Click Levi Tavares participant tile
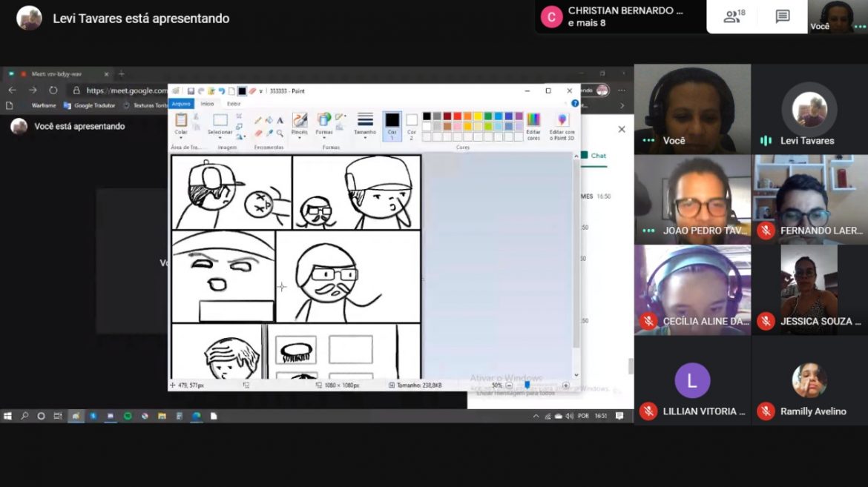The height and width of the screenshot is (487, 868). point(809,109)
